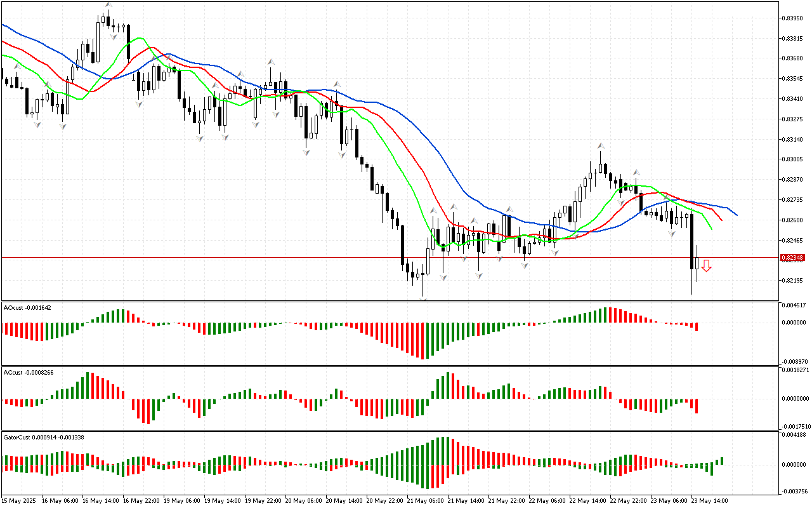Click the red current price tag 0.82348

pyautogui.click(x=792, y=258)
